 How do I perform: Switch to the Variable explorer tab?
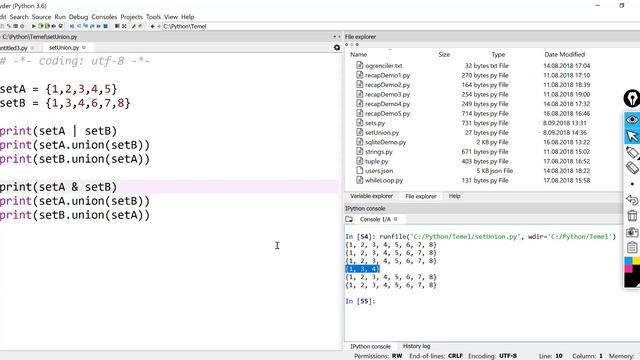click(x=371, y=196)
